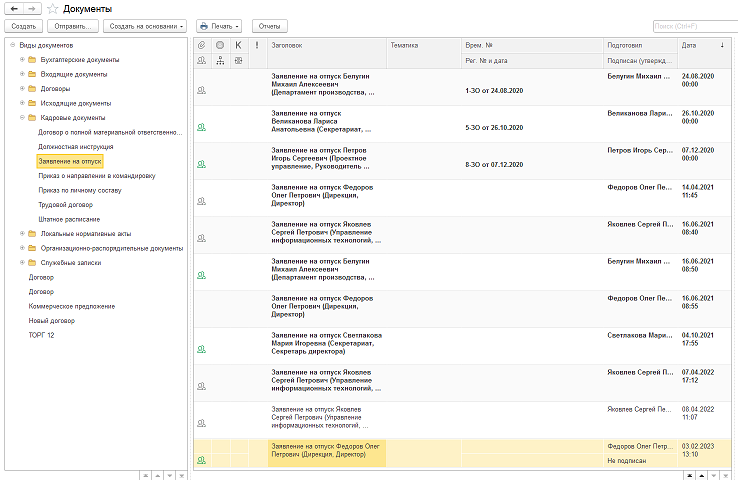Jump to tree top with left panel first arrow
738x480 pixels.
coord(145,476)
